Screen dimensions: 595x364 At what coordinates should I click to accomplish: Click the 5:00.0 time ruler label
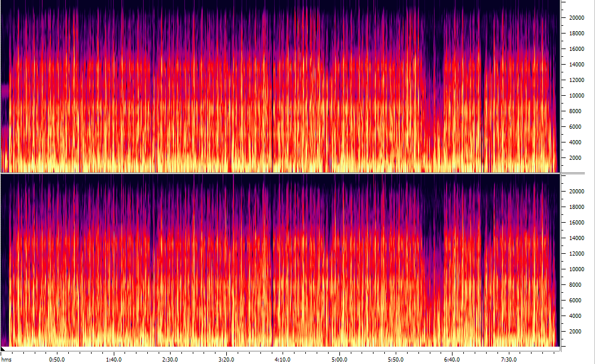click(339, 359)
